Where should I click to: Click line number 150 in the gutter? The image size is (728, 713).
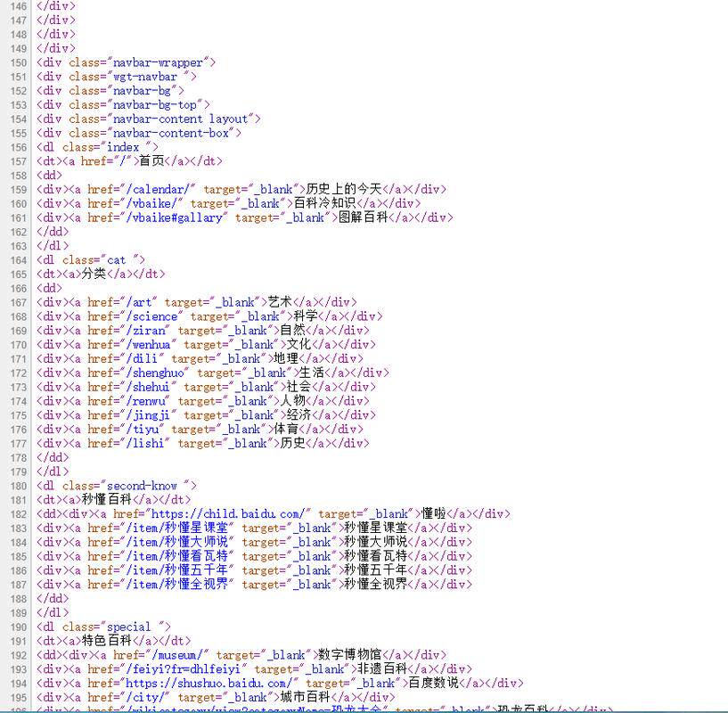(x=19, y=62)
